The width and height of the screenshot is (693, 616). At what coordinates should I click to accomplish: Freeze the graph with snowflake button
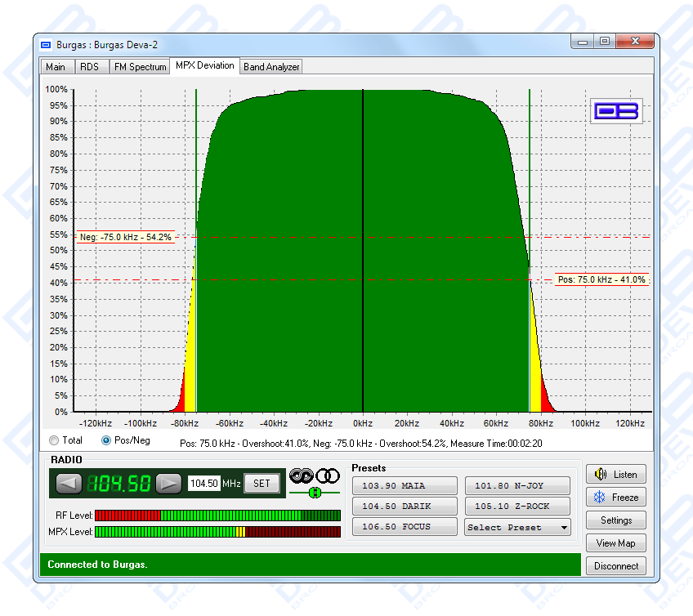[616, 498]
